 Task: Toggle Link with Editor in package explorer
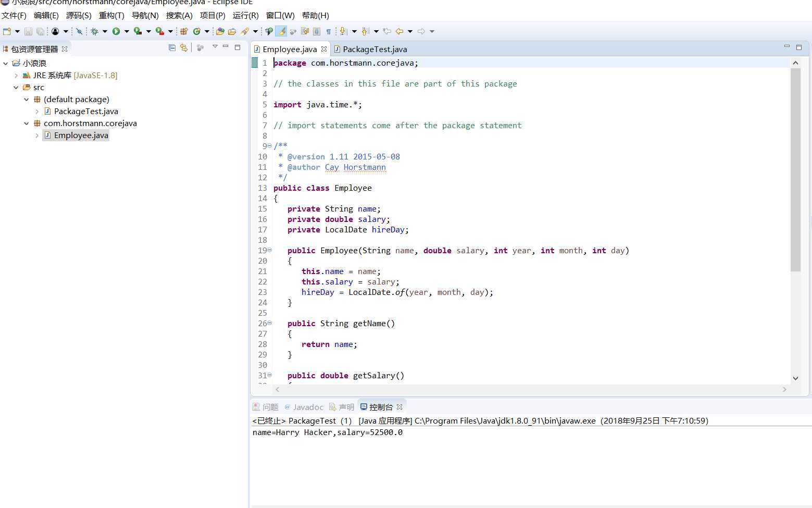coord(183,47)
